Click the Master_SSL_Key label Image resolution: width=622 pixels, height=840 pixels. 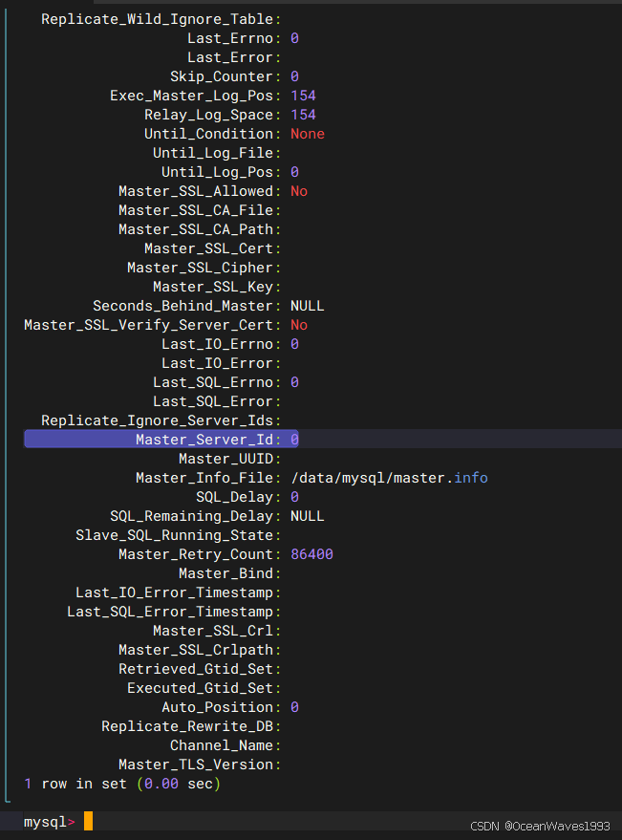[213, 287]
